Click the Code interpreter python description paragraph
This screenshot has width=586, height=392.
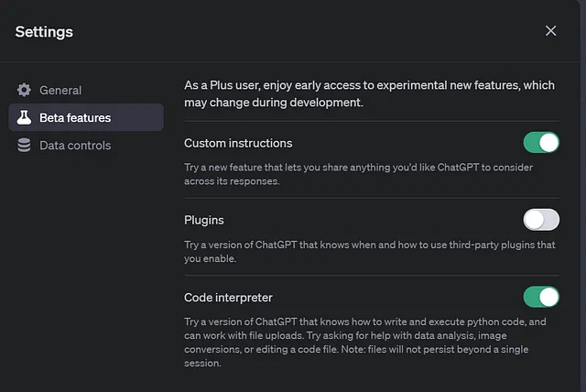pos(365,343)
